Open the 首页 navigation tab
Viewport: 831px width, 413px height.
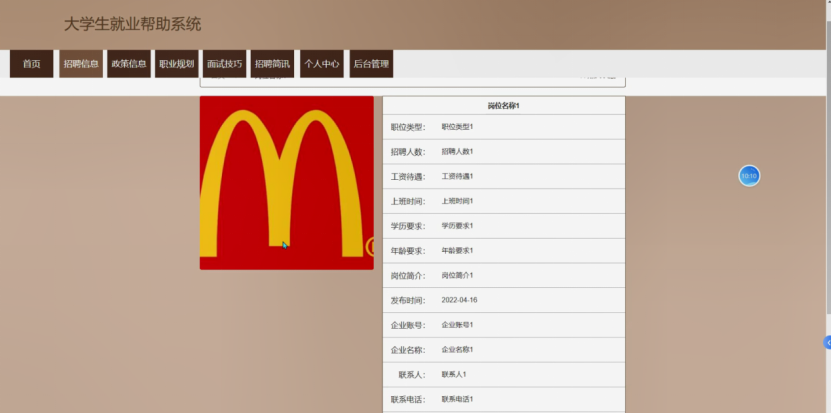tap(31, 64)
